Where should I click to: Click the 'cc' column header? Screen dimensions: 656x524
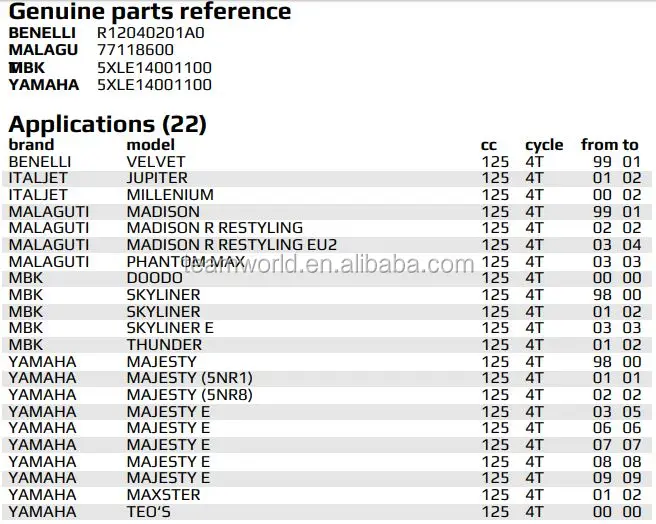coord(488,144)
